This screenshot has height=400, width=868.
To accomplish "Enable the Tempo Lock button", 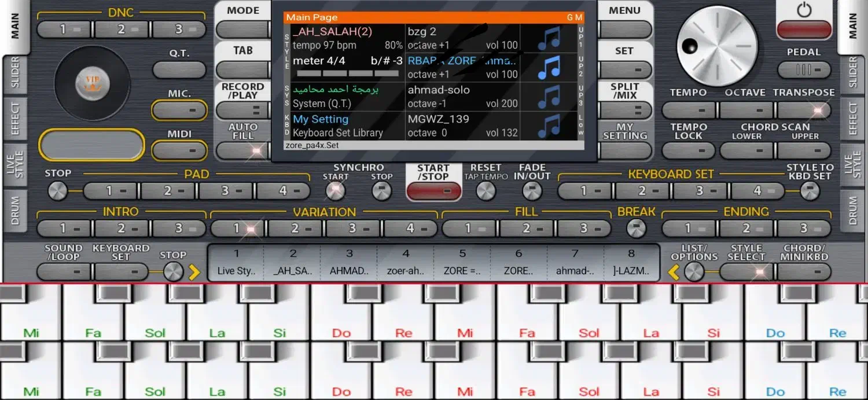I will tap(689, 150).
